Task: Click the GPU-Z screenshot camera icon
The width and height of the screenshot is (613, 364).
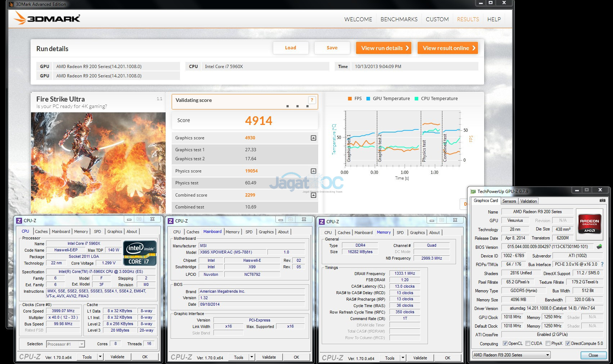Action: (602, 201)
